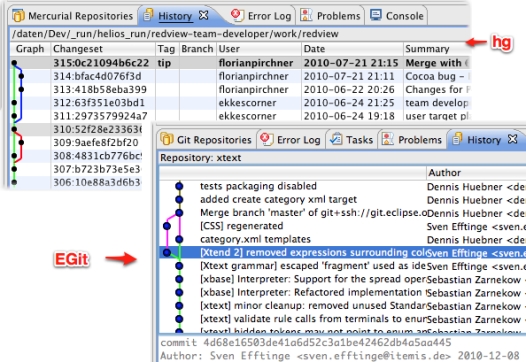Viewport: 526px width, 362px height.
Task: Click the Problems icon in top panel
Action: pos(306,15)
